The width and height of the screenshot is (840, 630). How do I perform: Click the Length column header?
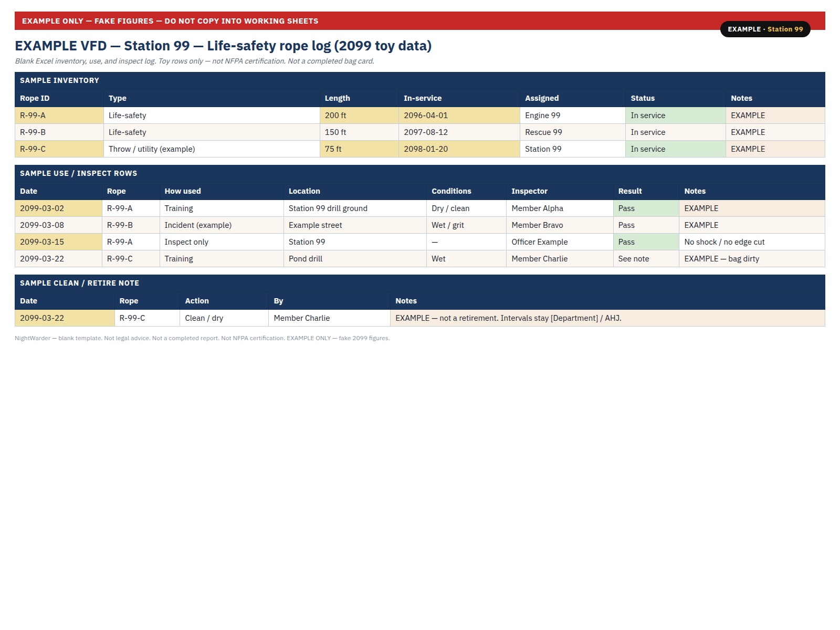click(359, 98)
